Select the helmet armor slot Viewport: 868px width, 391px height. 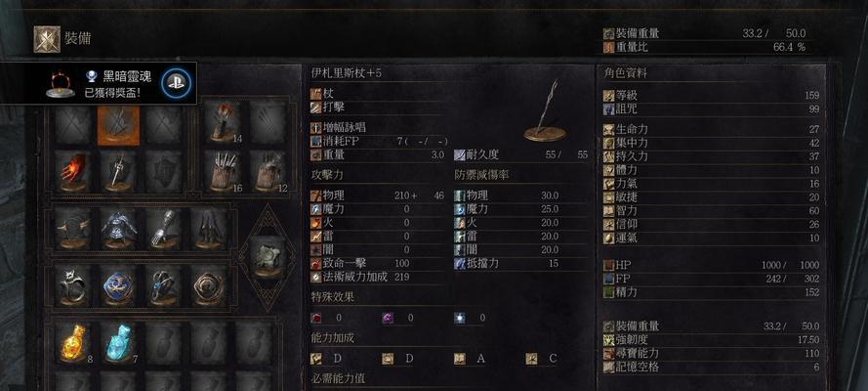point(73,229)
